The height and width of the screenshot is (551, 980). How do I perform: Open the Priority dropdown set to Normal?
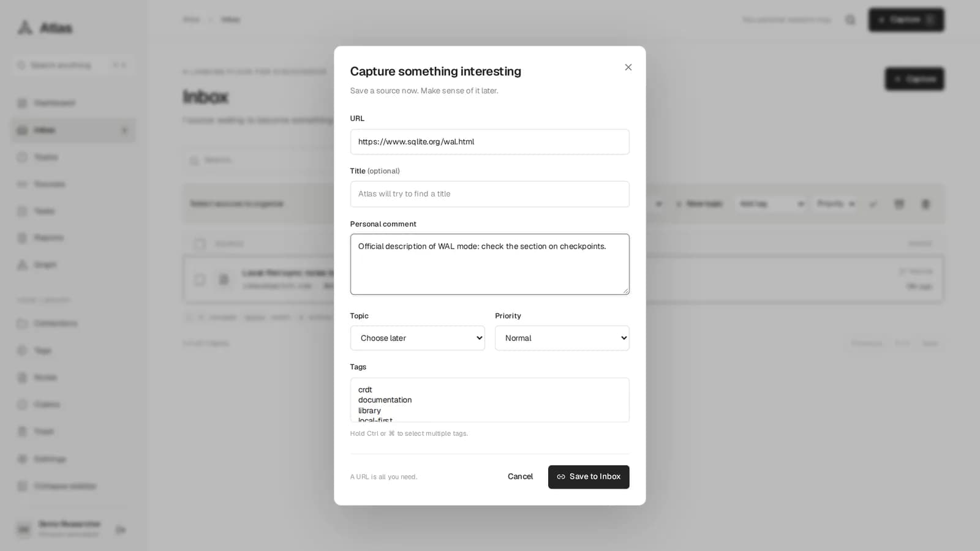[562, 338]
